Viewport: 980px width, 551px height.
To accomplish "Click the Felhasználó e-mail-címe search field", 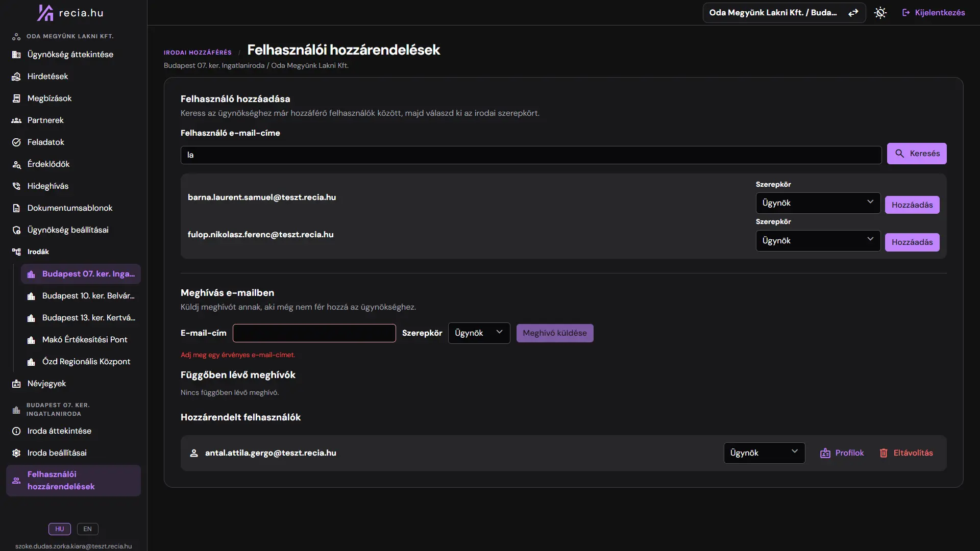I will (531, 155).
